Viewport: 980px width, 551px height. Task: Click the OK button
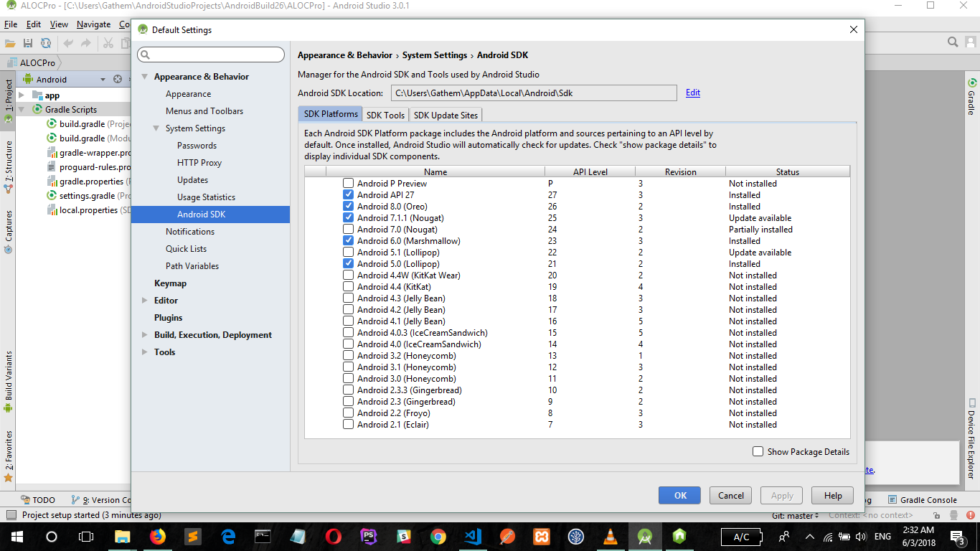[x=681, y=495]
